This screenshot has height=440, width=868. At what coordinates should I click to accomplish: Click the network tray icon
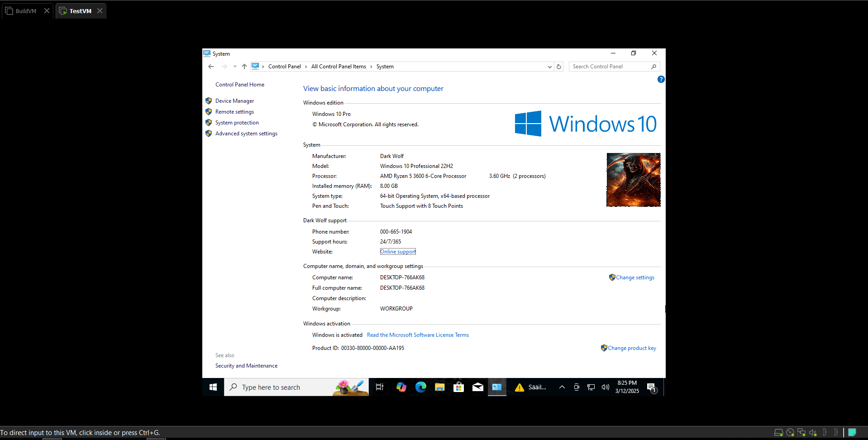[591, 387]
